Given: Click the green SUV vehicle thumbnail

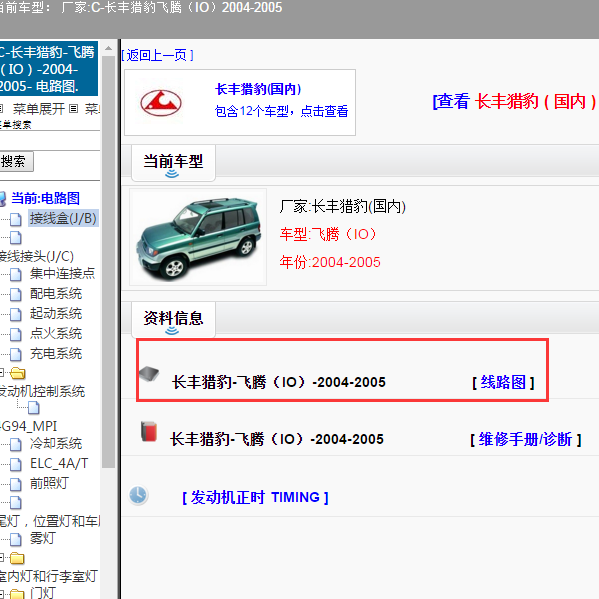Looking at the screenshot, I should tap(198, 237).
